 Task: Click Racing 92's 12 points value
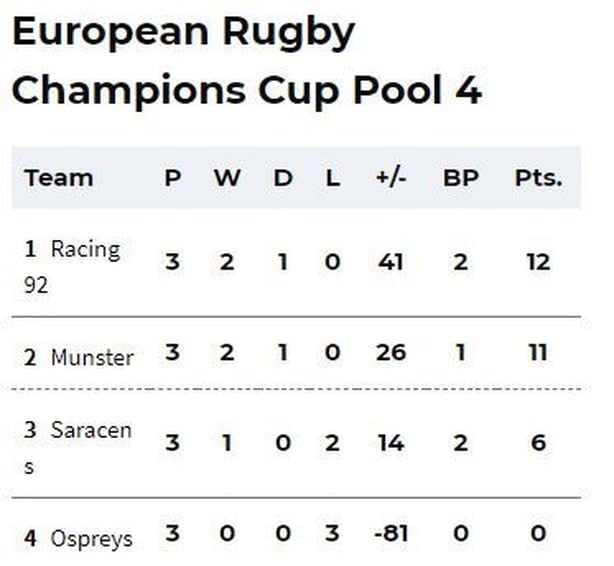[538, 262]
